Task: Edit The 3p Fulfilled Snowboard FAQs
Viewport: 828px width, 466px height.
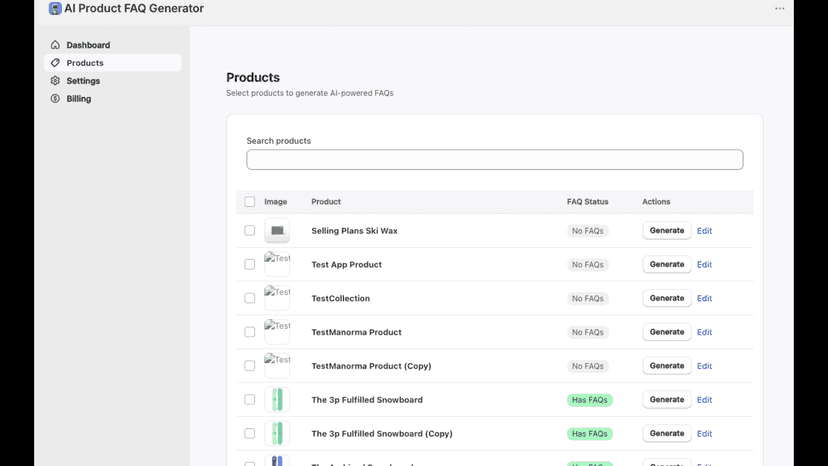Action: click(704, 400)
